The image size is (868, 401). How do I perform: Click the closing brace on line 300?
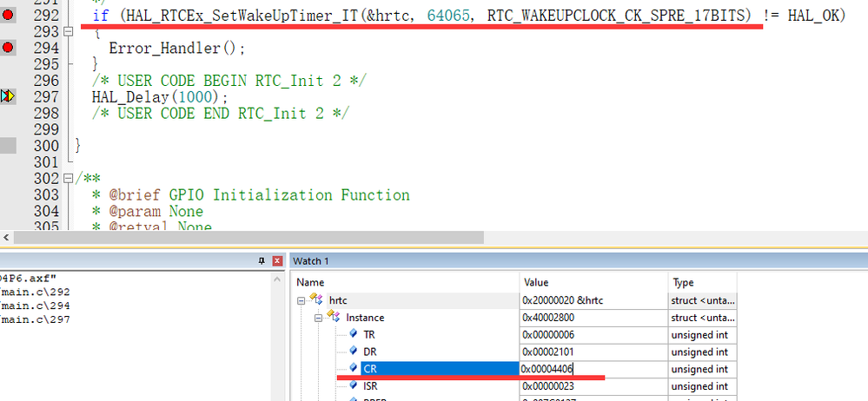pos(77,146)
